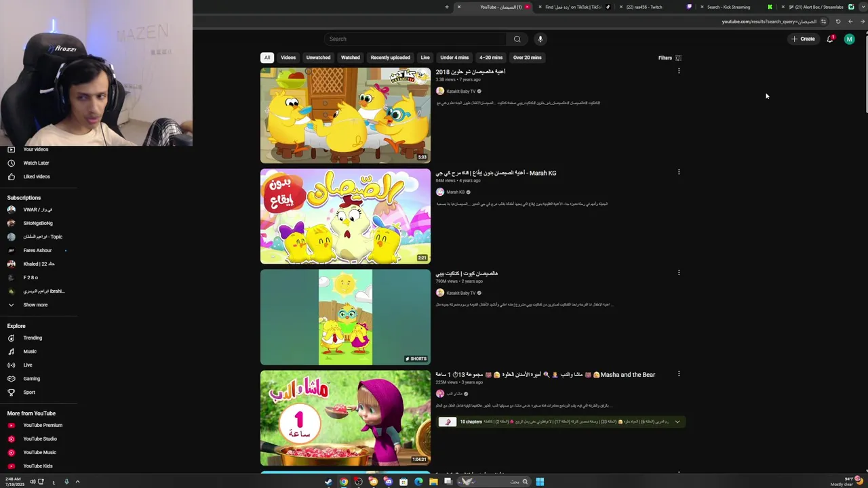Screen dimensions: 868x488
Task: Open File Explorer from the taskbar
Action: pos(433,482)
